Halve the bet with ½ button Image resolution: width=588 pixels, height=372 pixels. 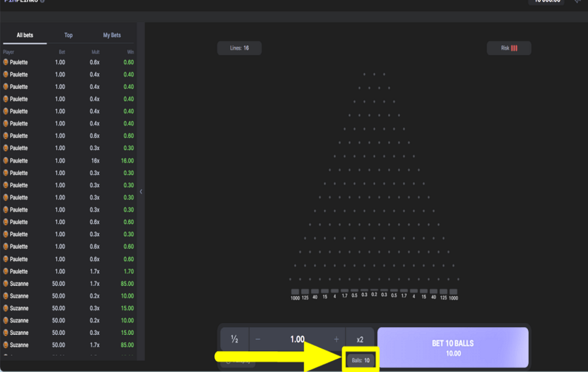pyautogui.click(x=234, y=339)
